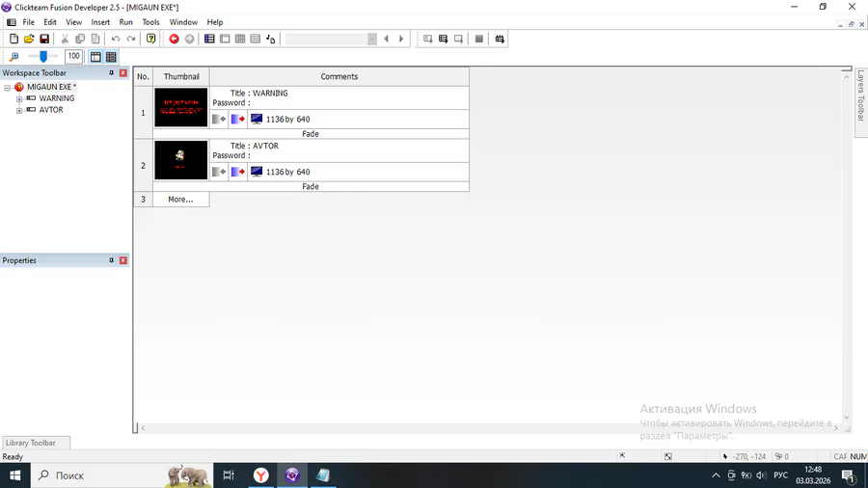Expand the WARNING frame node

click(19, 99)
